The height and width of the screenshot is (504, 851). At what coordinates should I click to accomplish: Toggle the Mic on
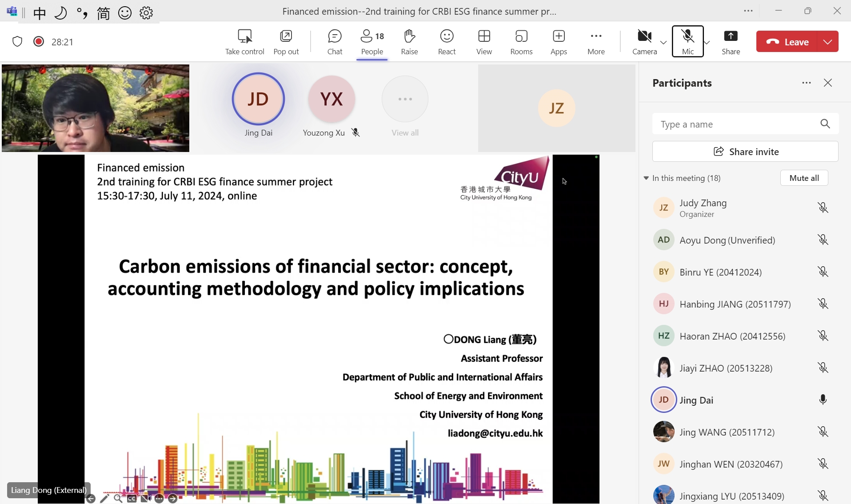point(687,41)
